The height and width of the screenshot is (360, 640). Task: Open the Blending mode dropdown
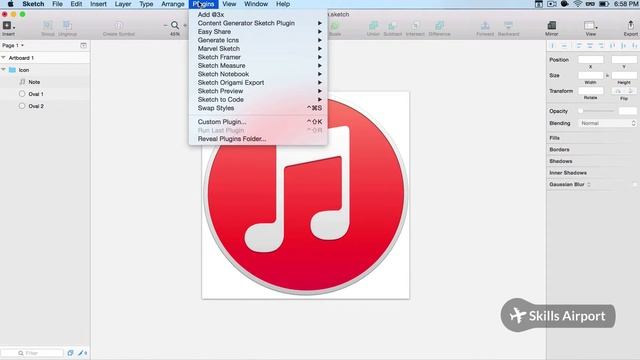[x=607, y=123]
